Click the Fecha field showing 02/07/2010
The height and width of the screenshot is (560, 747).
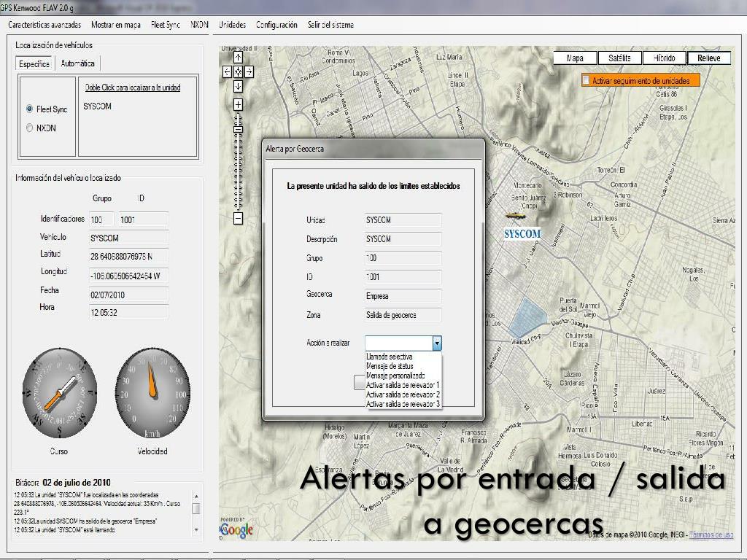128,295
